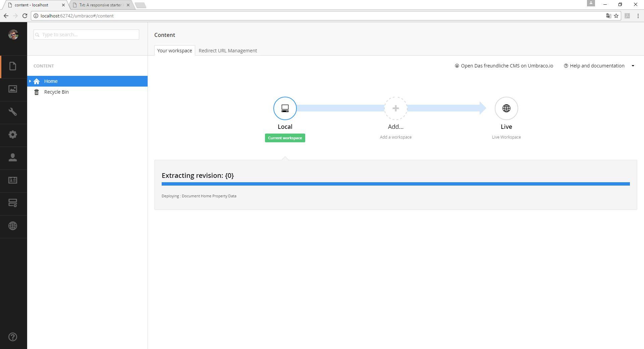Switch to Redirect URL Management tab
Image resolution: width=644 pixels, height=349 pixels.
[228, 51]
